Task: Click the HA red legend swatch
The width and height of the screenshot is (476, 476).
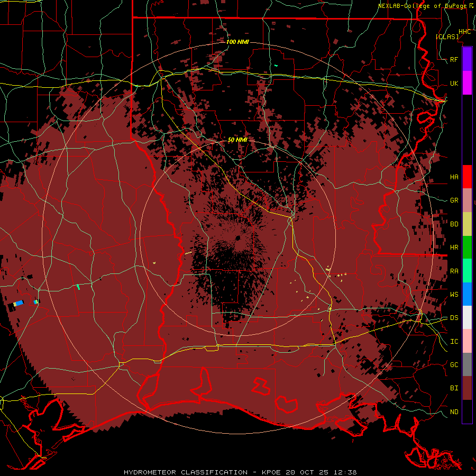Action: [467, 177]
